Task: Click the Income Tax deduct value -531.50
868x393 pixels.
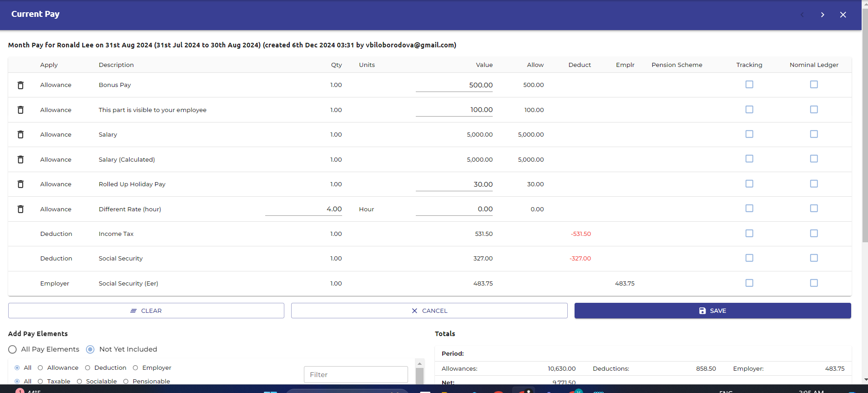Action: pyautogui.click(x=580, y=234)
